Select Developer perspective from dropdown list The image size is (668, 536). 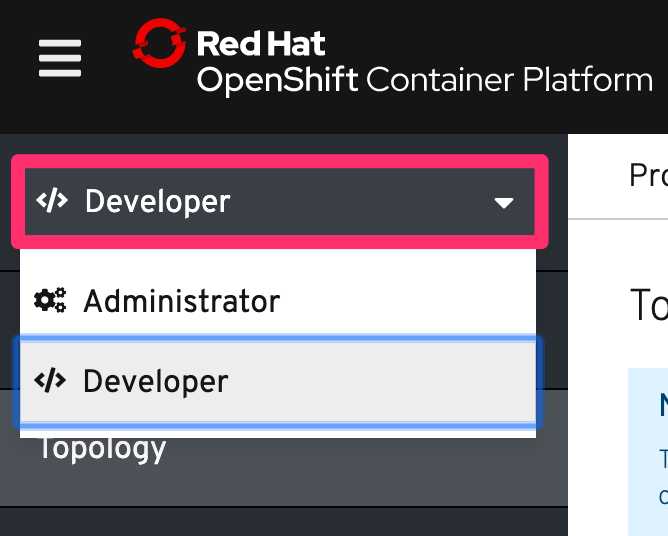[x=278, y=381]
